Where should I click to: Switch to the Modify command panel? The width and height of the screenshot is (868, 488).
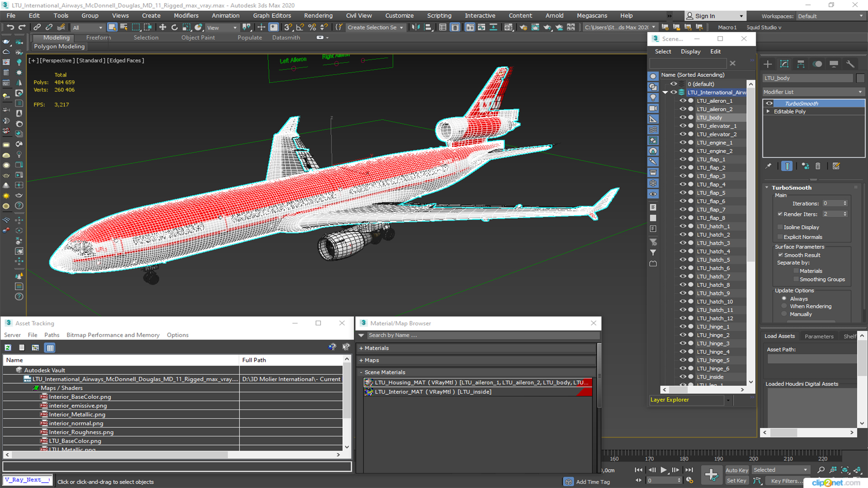[784, 64]
